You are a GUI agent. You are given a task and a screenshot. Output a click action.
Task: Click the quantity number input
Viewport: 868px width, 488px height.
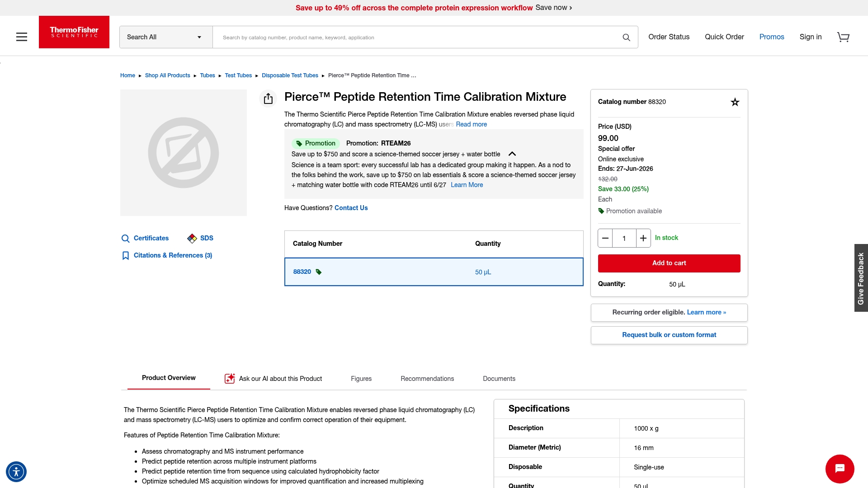[x=624, y=238]
